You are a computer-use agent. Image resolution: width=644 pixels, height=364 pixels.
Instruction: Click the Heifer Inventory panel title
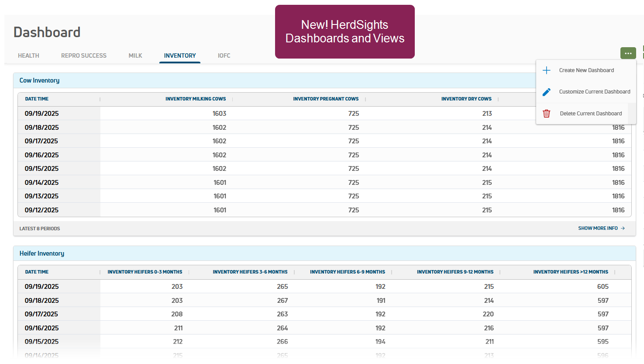[x=42, y=253]
